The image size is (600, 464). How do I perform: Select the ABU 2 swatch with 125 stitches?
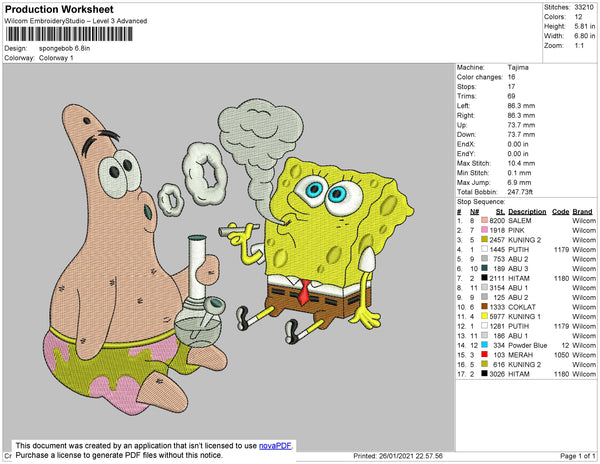point(484,297)
